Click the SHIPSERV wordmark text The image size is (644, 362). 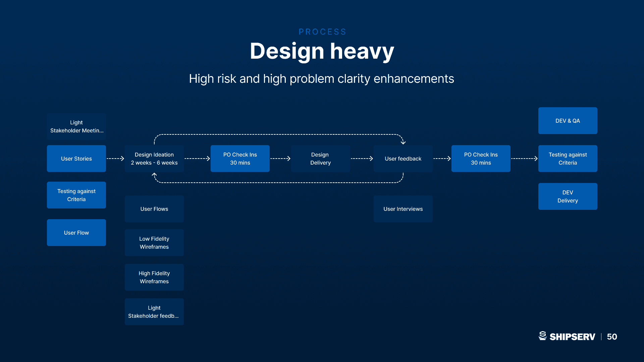[x=572, y=337]
